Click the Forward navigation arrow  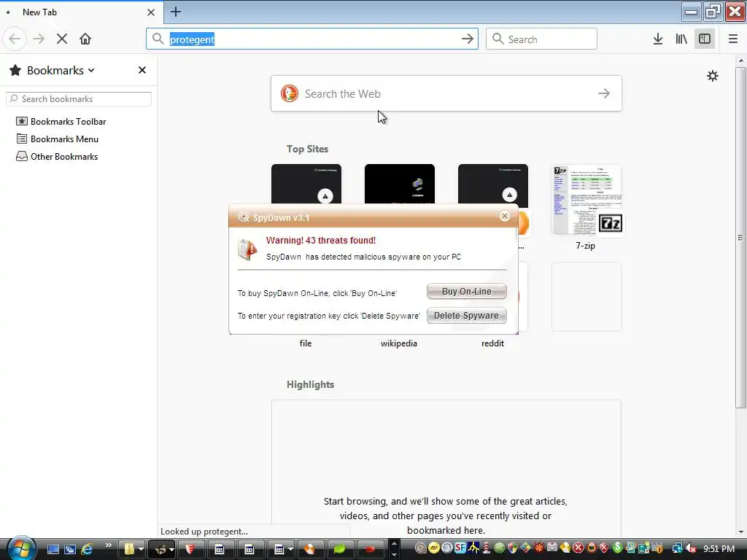click(39, 39)
